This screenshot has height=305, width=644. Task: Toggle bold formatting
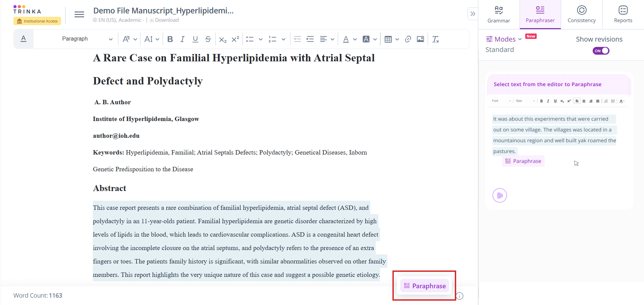170,39
